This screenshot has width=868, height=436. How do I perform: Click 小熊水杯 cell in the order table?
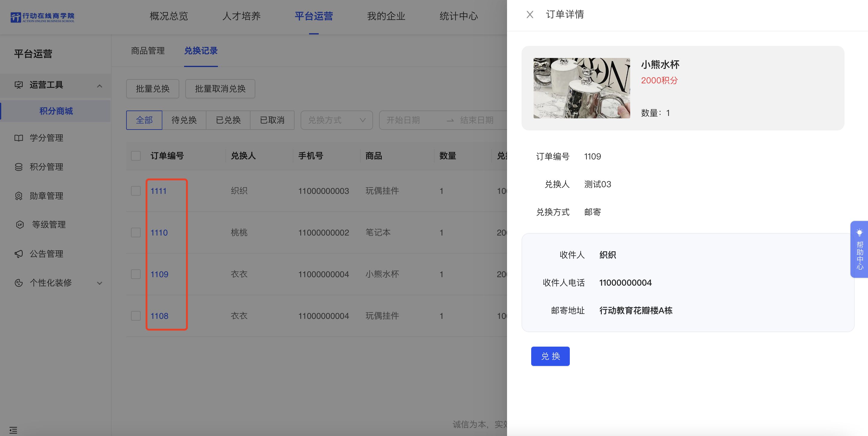[x=382, y=274]
